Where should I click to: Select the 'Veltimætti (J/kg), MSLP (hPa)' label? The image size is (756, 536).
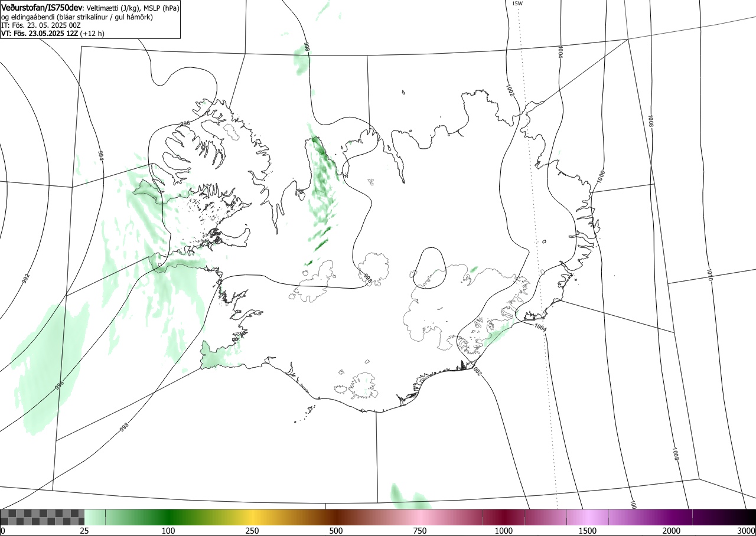133,8
